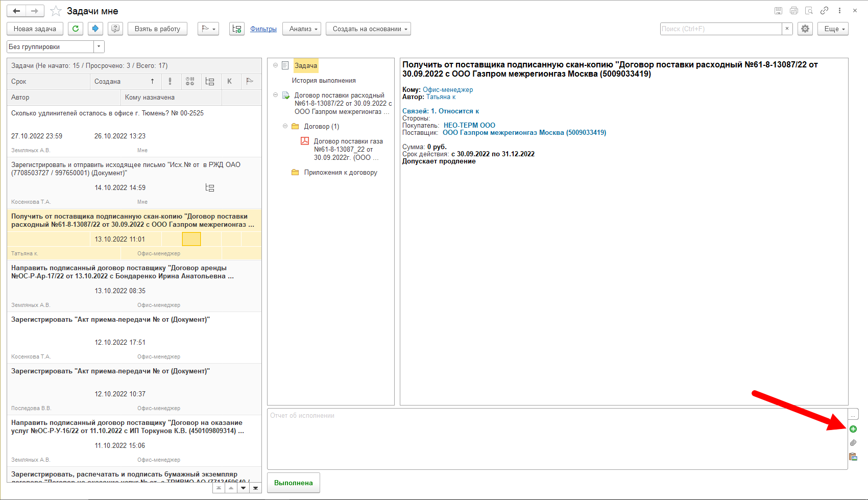
Task: Open the НЕО-ТЕРМ ООО buyer link
Action: click(x=469, y=125)
